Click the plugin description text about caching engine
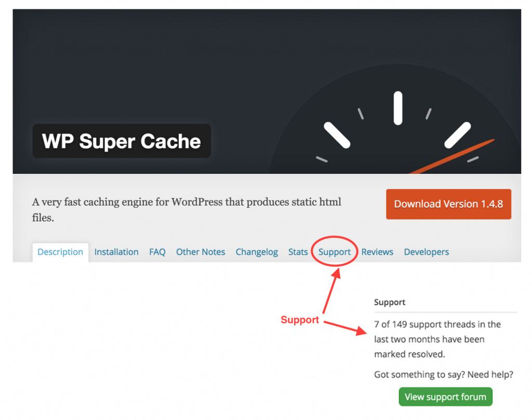 [187, 210]
